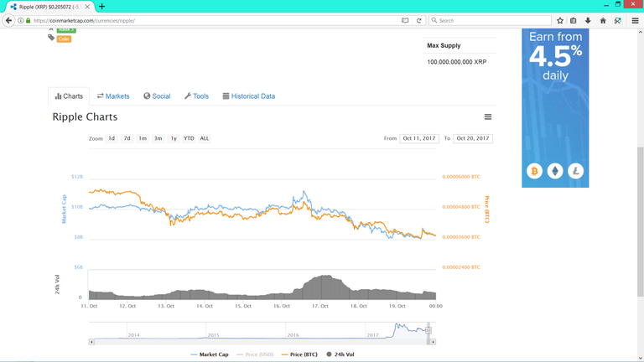
Task: Set chart zoom to 1m
Action: 143,138
